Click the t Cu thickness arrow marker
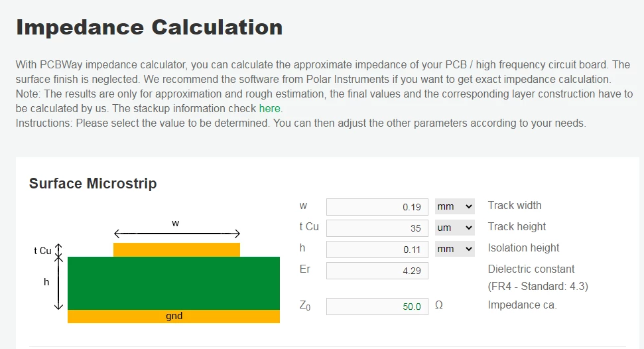 (x=58, y=250)
